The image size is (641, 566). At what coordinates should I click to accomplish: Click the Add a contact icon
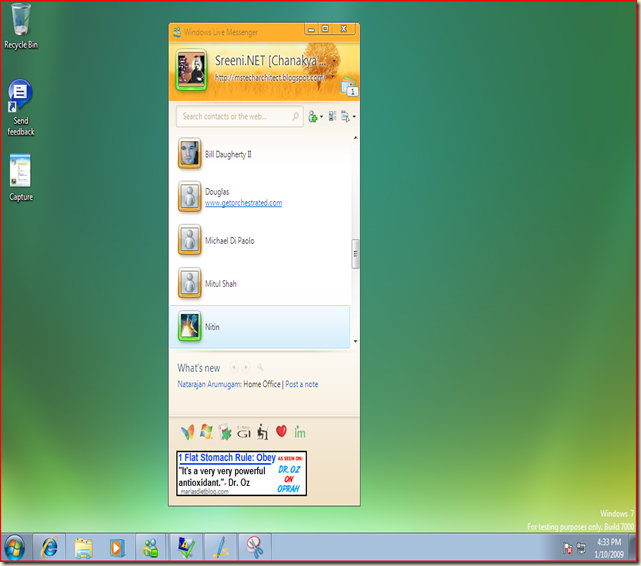pos(313,116)
